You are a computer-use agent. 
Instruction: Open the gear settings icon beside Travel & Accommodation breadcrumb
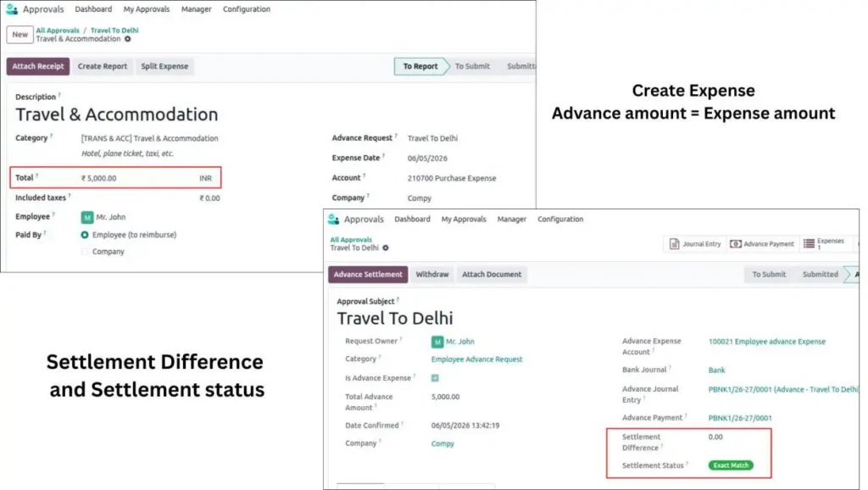click(x=128, y=39)
